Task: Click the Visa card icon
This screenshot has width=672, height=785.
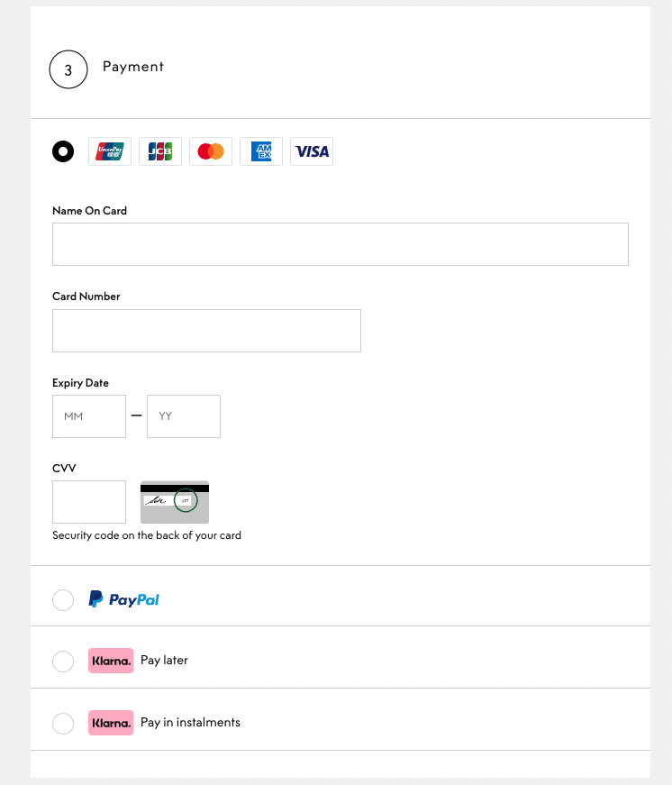Action: (312, 151)
